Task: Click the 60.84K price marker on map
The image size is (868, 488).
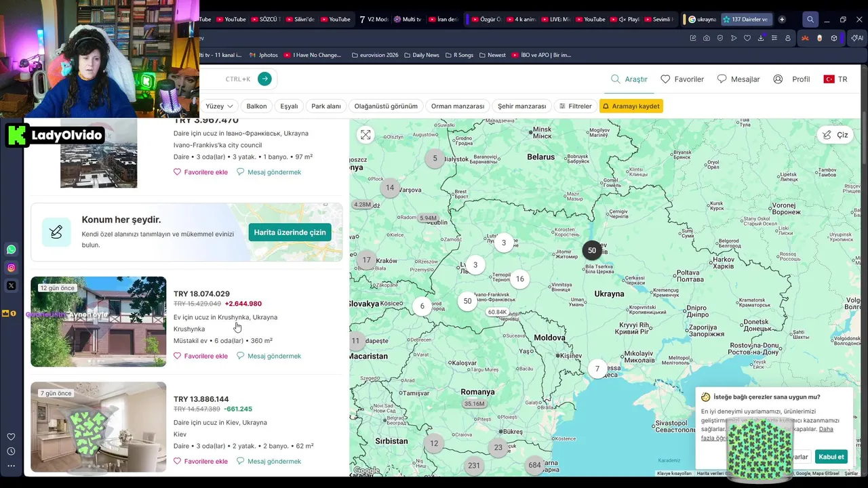Action: (497, 312)
